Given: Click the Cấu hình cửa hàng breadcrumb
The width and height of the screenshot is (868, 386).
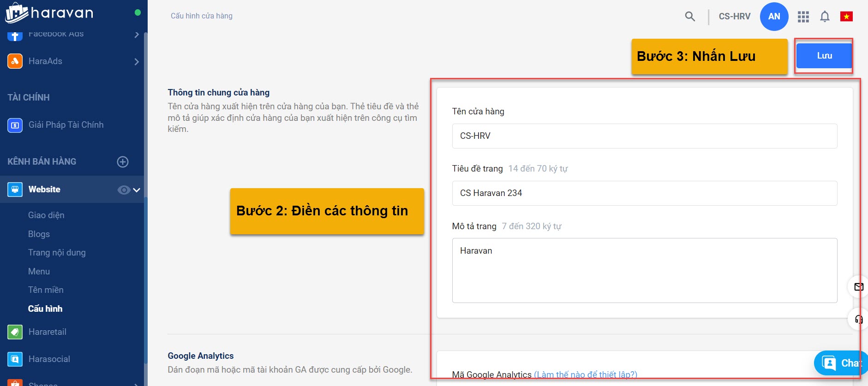Looking at the screenshot, I should 202,16.
